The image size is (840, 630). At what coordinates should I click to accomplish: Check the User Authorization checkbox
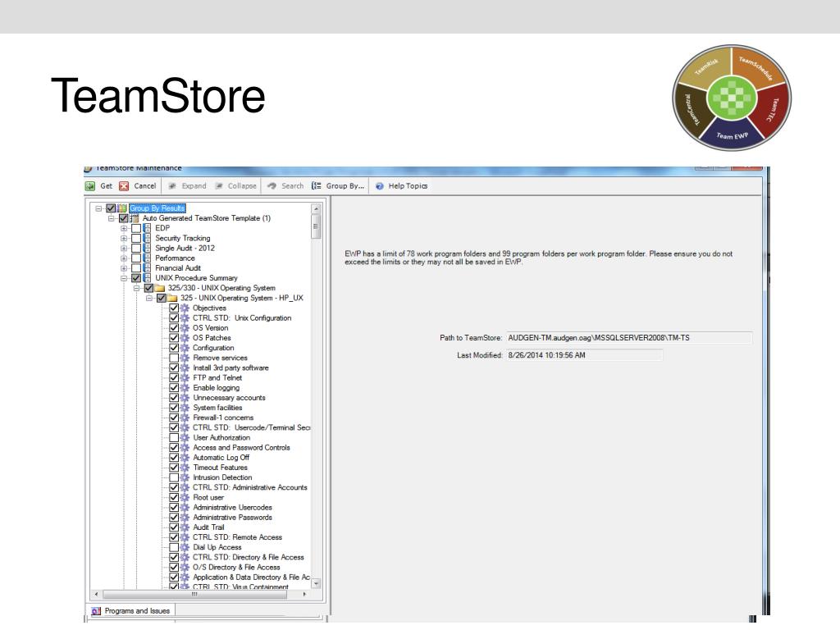[x=174, y=438]
